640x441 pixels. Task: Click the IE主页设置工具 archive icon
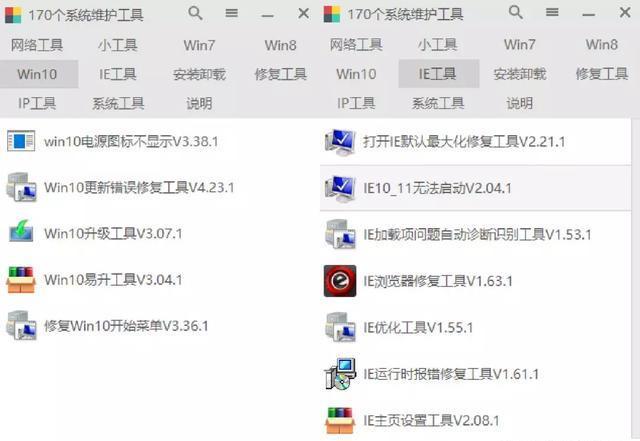click(340, 421)
